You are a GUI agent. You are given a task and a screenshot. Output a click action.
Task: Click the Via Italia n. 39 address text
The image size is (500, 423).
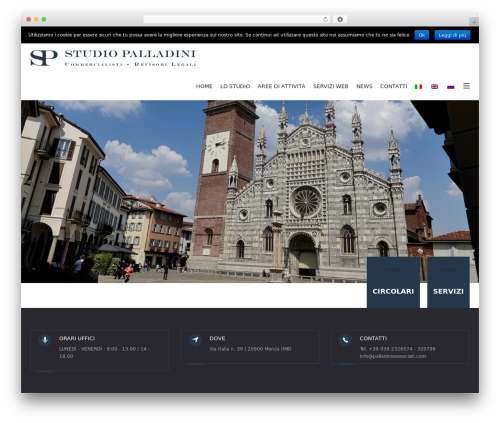[250, 349]
